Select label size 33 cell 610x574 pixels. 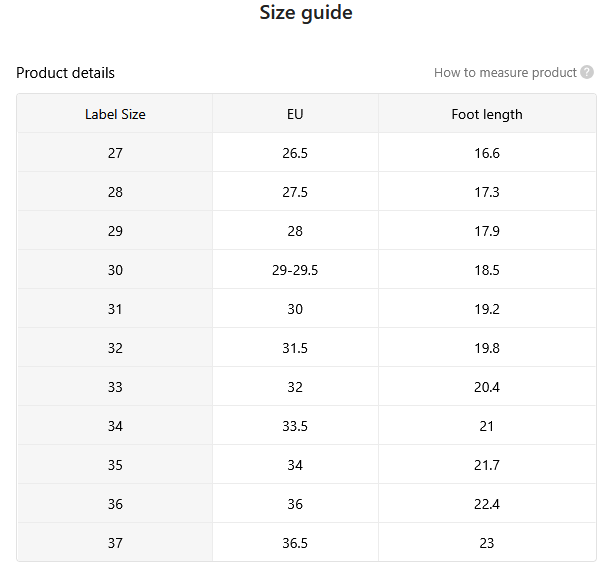115,387
